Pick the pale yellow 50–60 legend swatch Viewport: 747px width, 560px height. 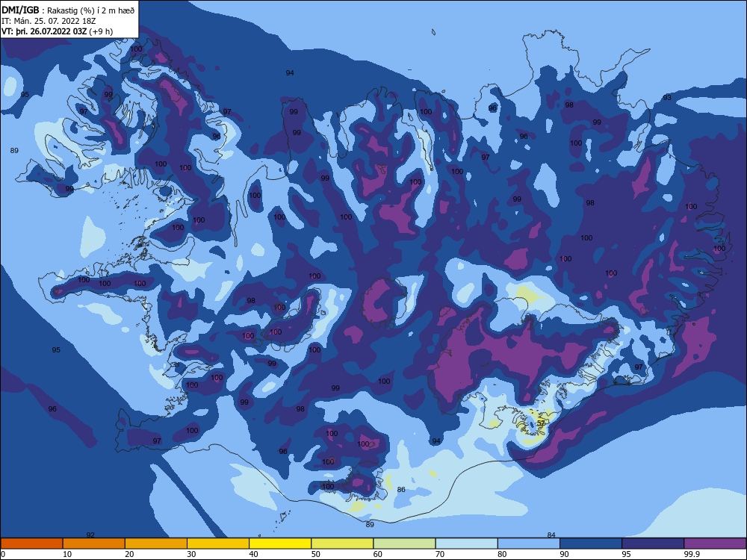342,544
